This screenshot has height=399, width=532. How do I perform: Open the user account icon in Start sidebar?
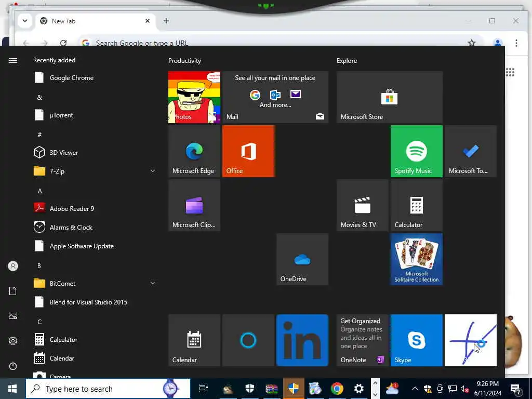tap(13, 266)
